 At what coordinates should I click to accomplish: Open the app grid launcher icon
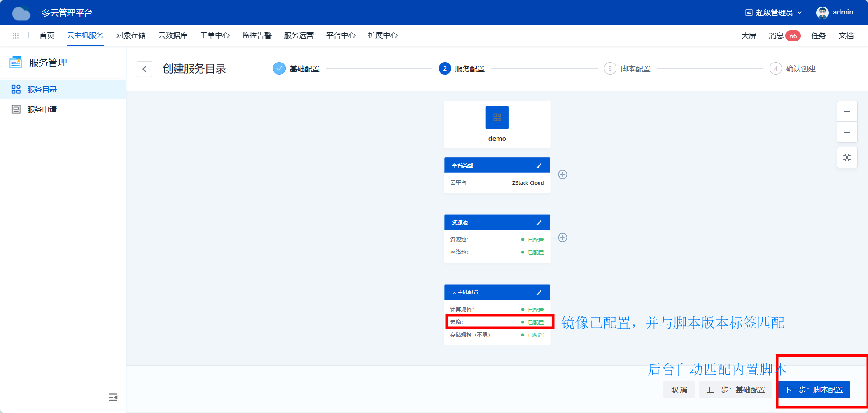coord(16,36)
